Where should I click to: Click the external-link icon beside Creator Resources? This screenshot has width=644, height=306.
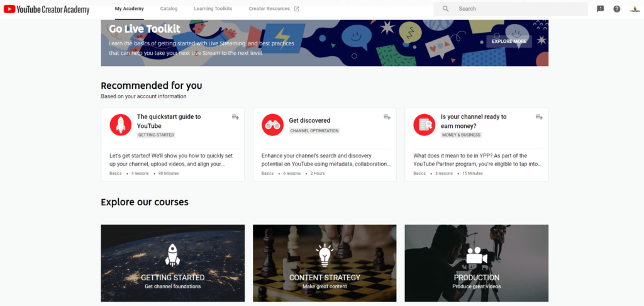point(297,9)
